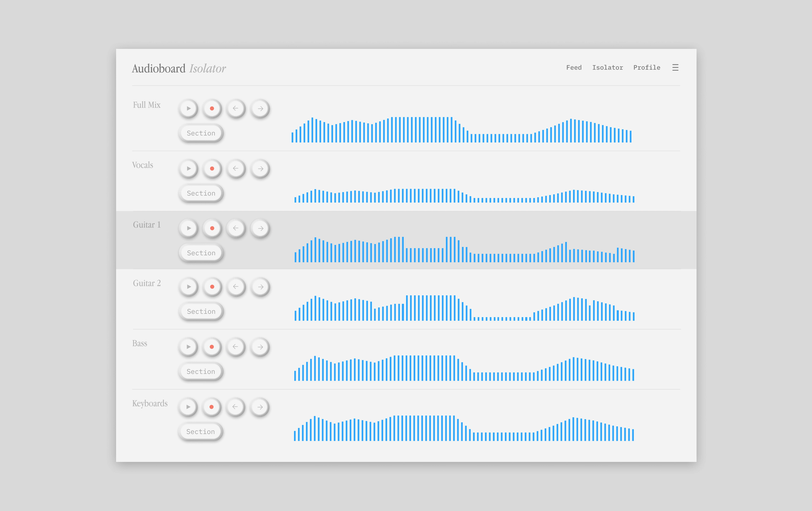Click the Bass Section button

point(201,371)
